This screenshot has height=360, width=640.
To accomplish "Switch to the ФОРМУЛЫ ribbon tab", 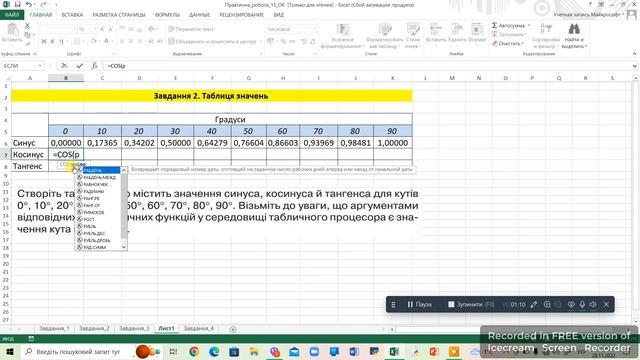I will point(167,15).
